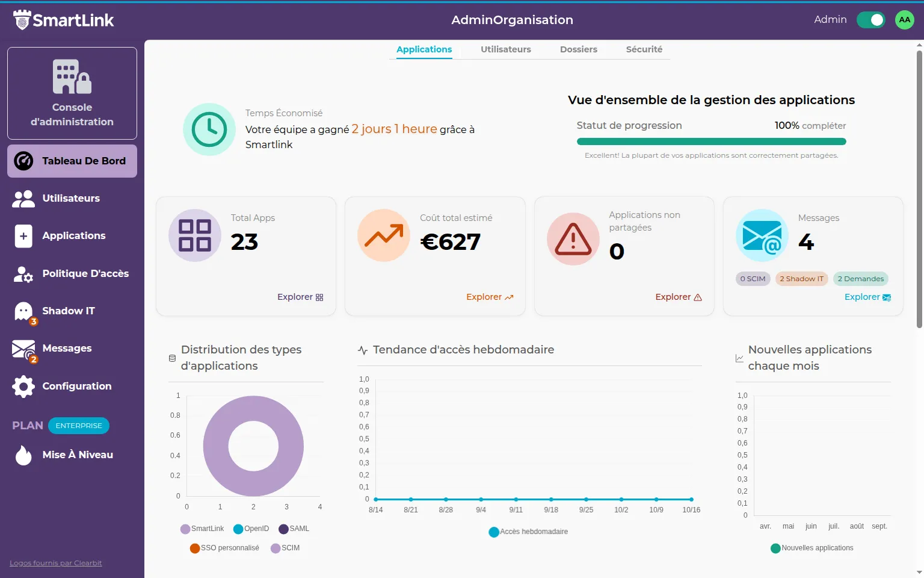This screenshot has width=924, height=578.
Task: Click the AA avatar badge
Action: [904, 20]
